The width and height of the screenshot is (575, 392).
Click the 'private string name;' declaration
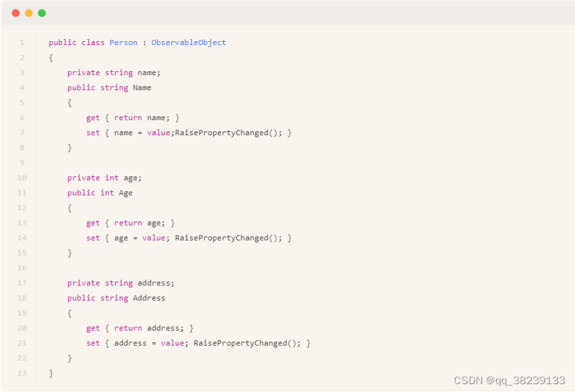click(114, 73)
